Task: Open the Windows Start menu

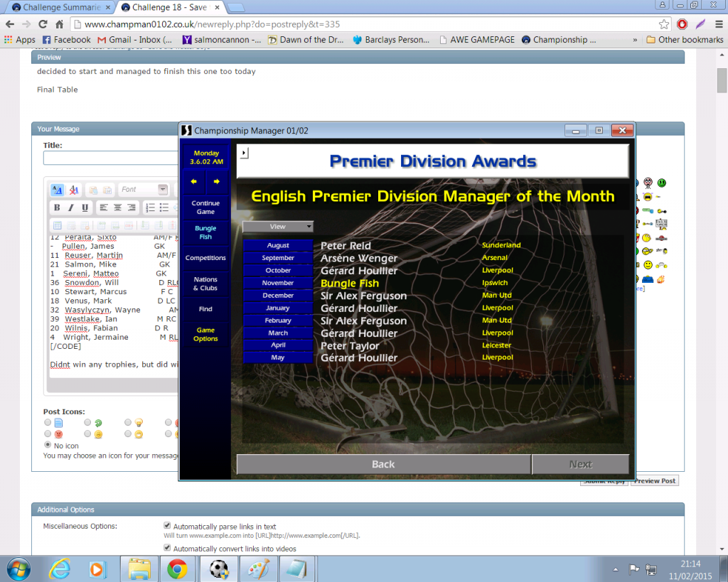Action: [x=19, y=569]
